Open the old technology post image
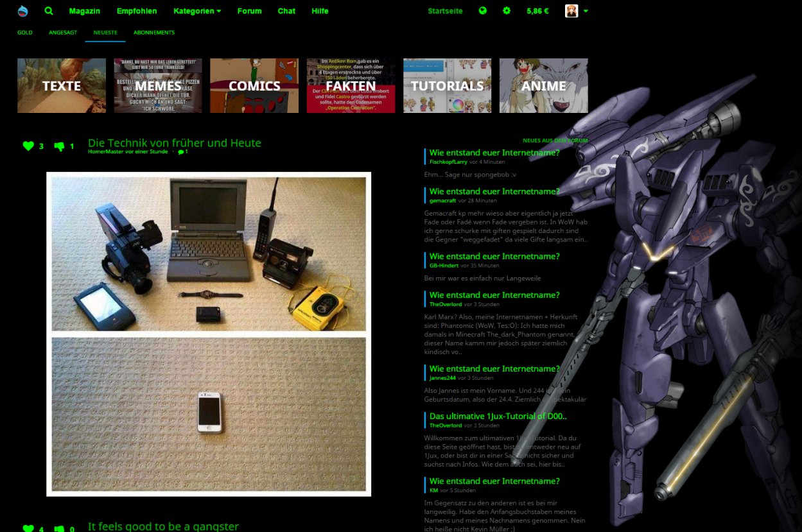Image resolution: width=802 pixels, height=532 pixels. coord(209,334)
